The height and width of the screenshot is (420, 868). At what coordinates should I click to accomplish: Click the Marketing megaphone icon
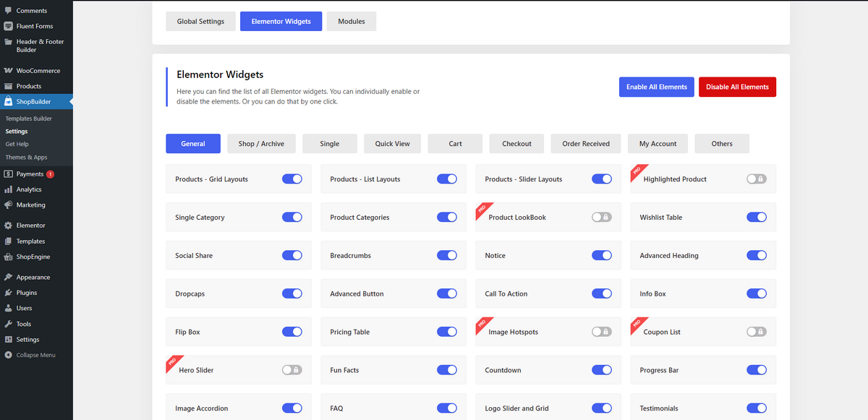8,205
